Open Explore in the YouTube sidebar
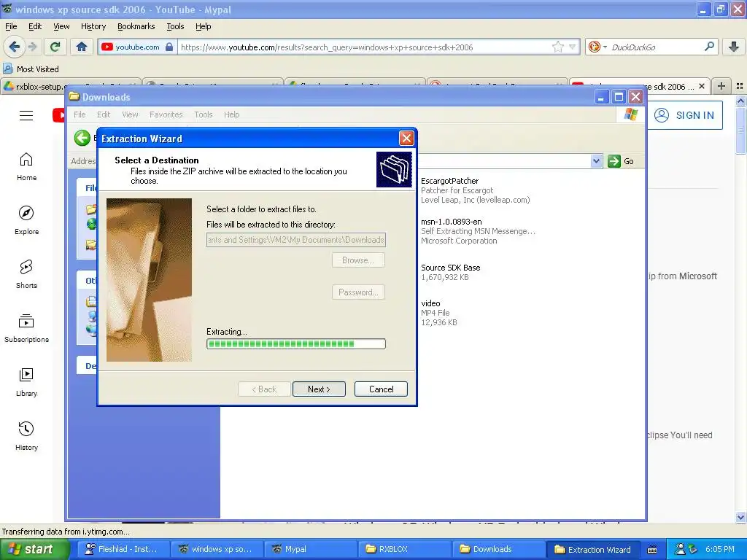Screen dimensions: 747x560 [x=27, y=220]
